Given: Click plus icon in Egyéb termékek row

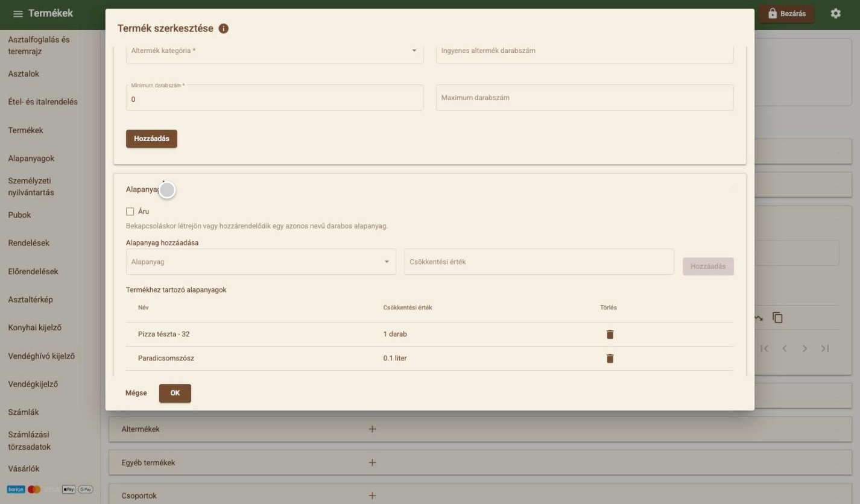Looking at the screenshot, I should [x=372, y=463].
